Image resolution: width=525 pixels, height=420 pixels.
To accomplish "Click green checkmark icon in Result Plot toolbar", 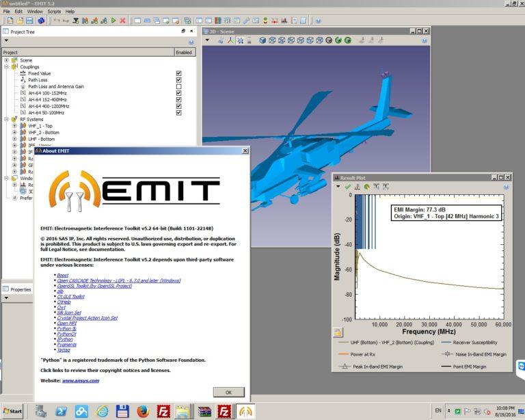I will tap(348, 187).
